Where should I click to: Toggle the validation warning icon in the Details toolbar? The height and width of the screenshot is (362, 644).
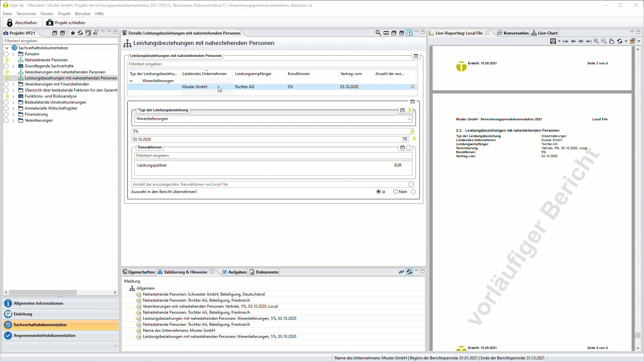point(410,33)
